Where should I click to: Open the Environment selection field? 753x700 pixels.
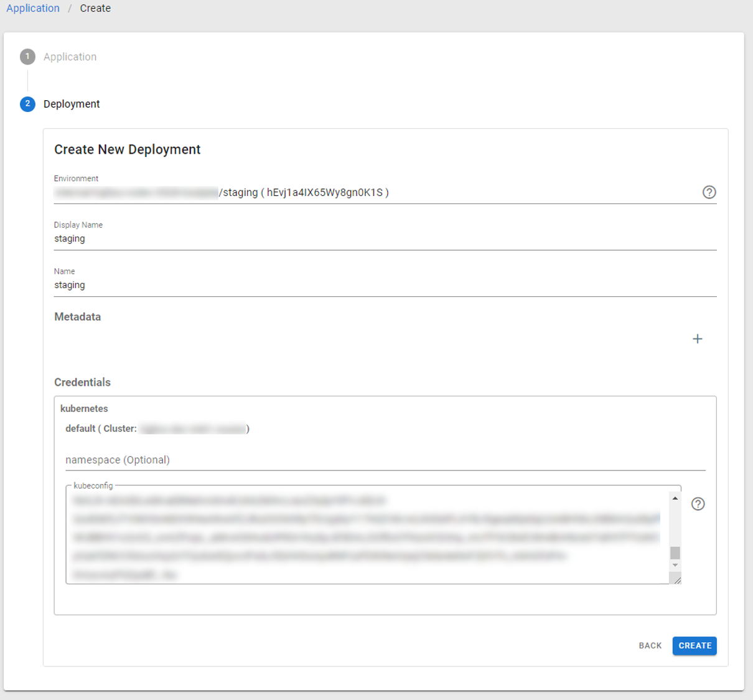[x=373, y=193]
